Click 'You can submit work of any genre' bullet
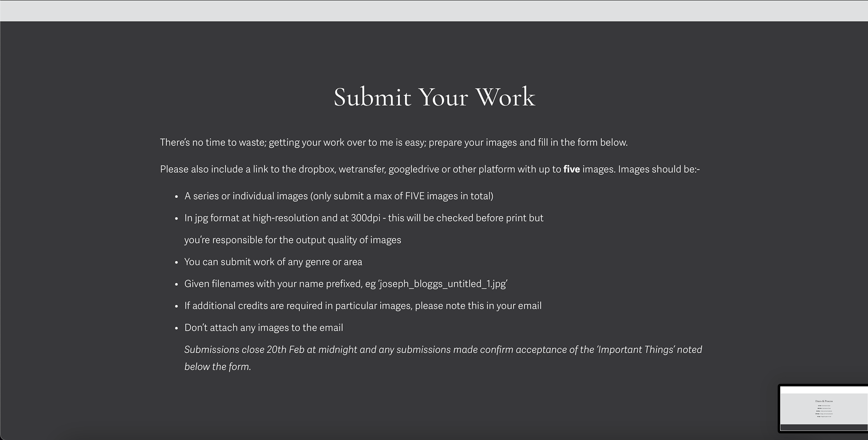Viewport: 868px width, 440px height. tap(273, 262)
